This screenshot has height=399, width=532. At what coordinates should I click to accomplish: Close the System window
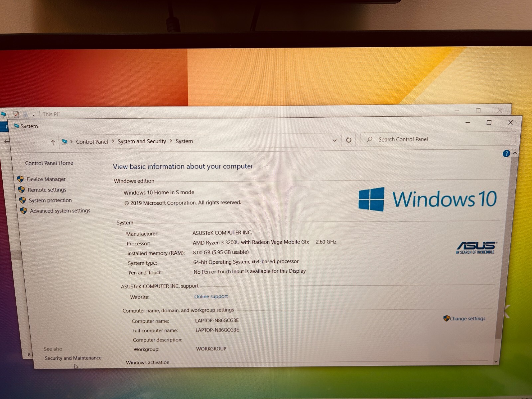[x=510, y=122]
